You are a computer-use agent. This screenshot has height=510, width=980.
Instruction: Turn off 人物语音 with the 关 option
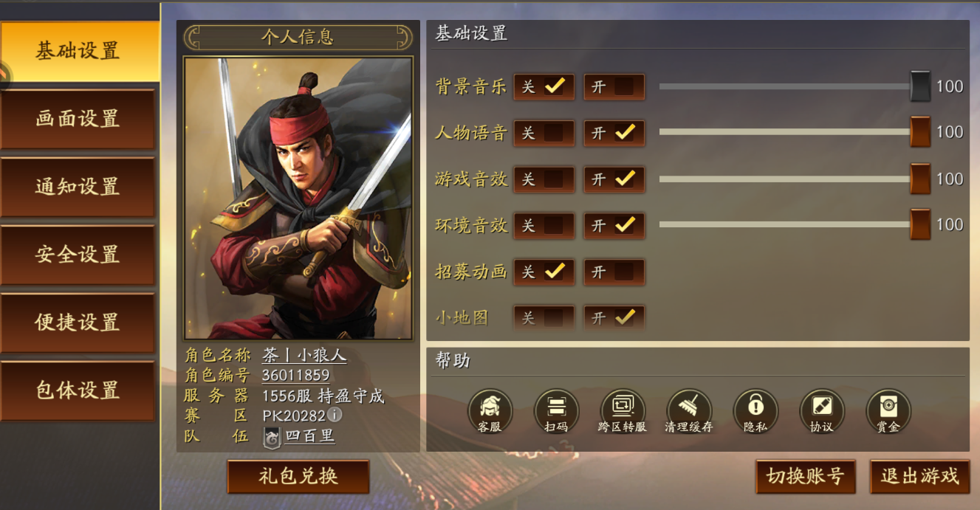click(x=544, y=134)
